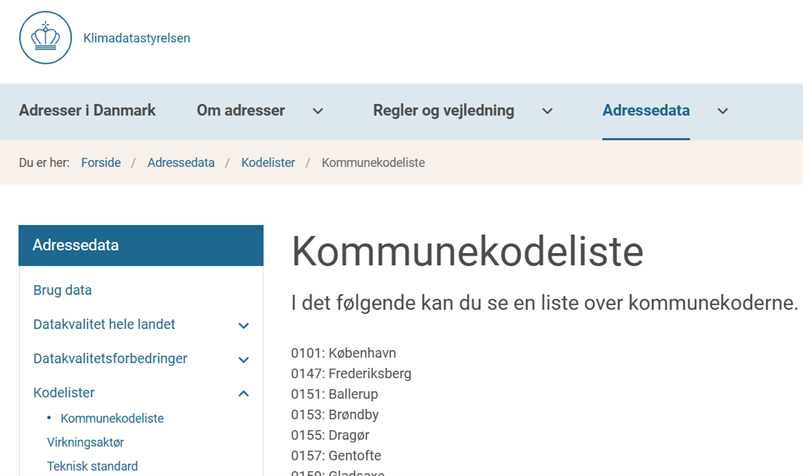Go to Forside in the breadcrumb
This screenshot has width=803, height=476.
click(101, 163)
